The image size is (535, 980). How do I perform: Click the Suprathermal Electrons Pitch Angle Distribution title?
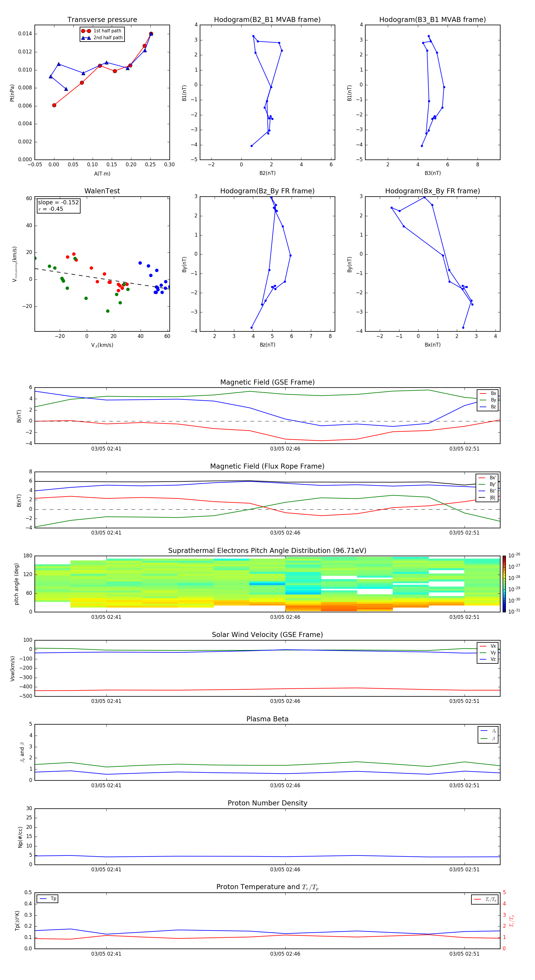[267, 551]
